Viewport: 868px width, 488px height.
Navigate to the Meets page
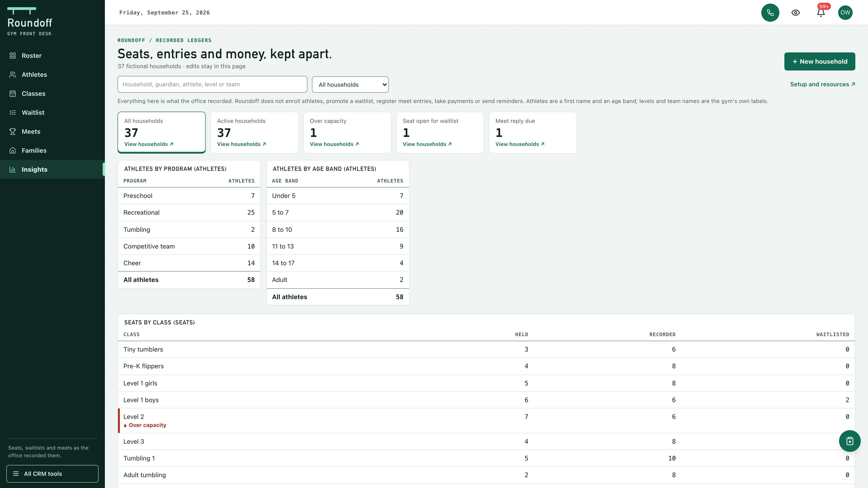click(52, 131)
